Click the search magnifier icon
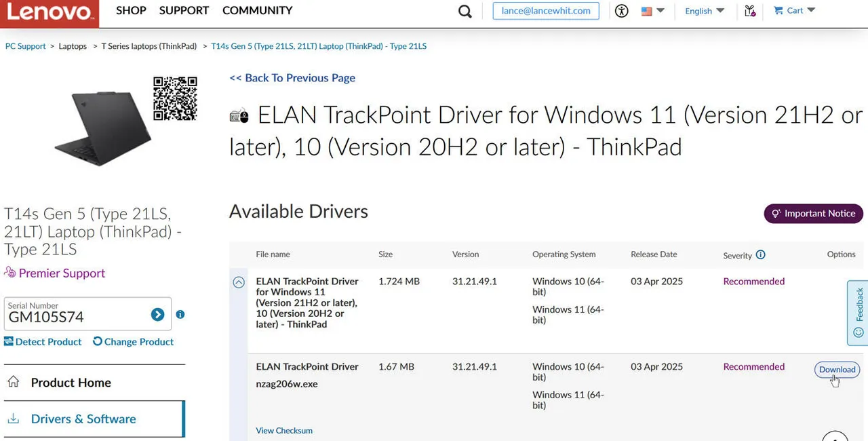This screenshot has height=441, width=868. point(465,12)
